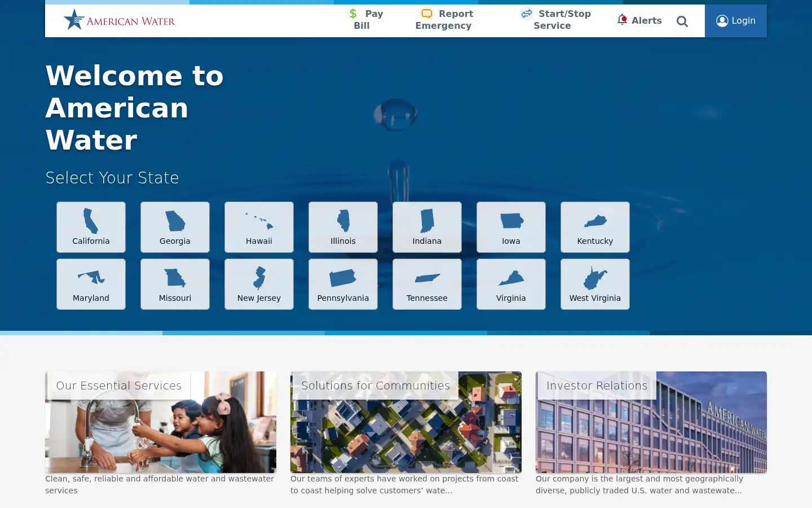Choose the New Jersey label text
This screenshot has width=812, height=508.
259,298
